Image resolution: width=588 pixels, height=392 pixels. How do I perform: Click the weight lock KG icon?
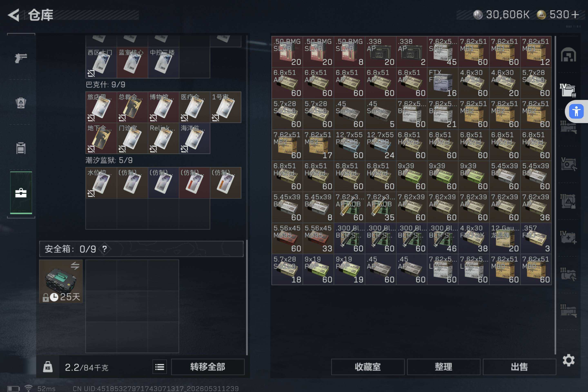coord(48,367)
